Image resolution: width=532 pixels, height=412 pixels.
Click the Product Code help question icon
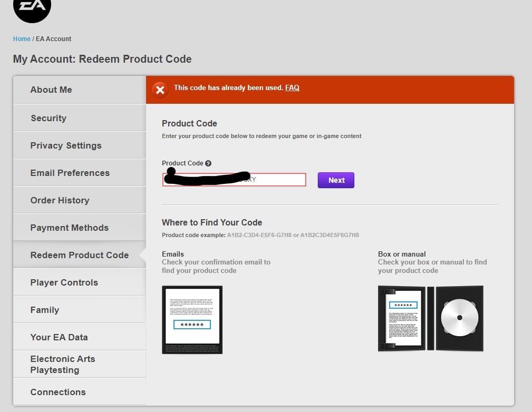208,163
